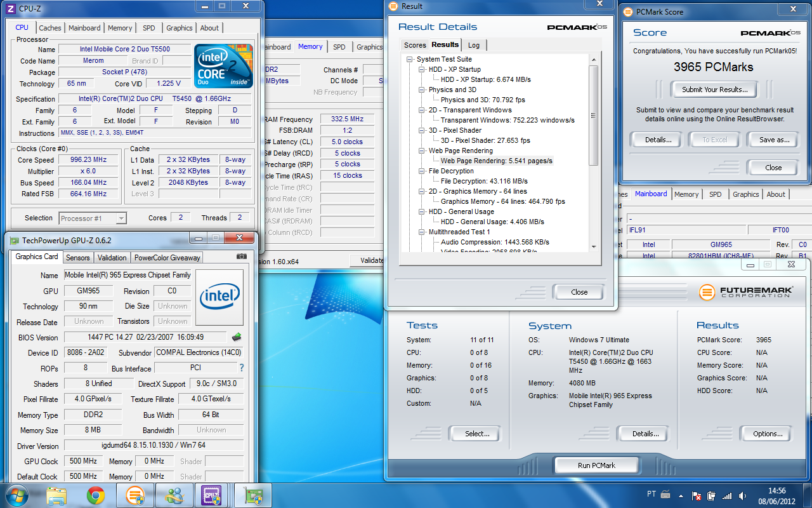812x508 pixels.
Task: Open the Validation tab in GPU-Z
Action: [112, 257]
